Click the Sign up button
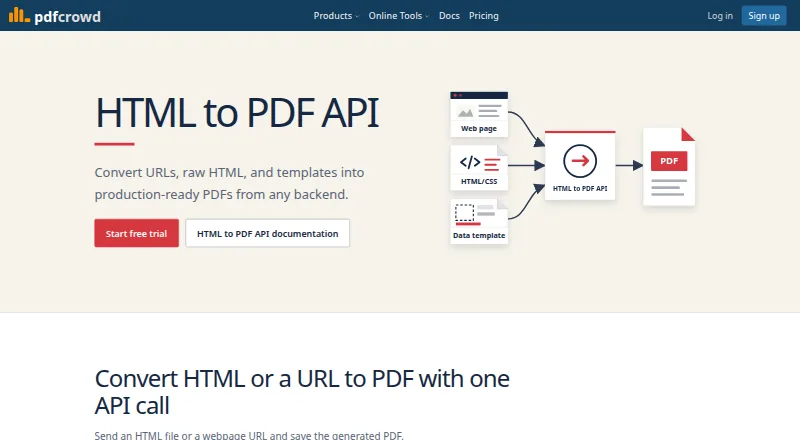 (x=764, y=16)
